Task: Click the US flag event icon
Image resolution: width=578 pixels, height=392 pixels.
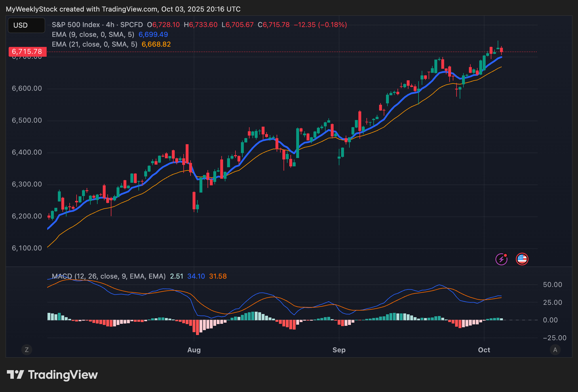Action: click(x=522, y=259)
